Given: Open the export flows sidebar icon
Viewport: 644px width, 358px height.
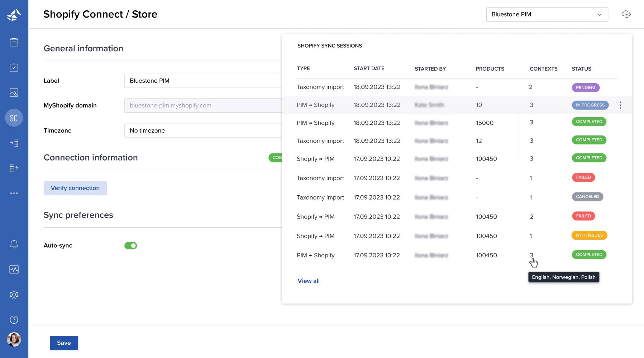Looking at the screenshot, I should point(14,168).
